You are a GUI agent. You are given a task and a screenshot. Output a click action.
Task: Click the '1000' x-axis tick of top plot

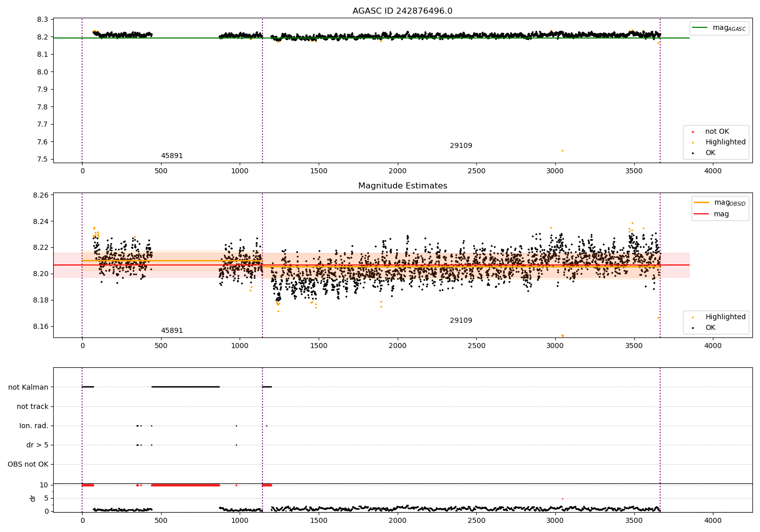click(240, 171)
